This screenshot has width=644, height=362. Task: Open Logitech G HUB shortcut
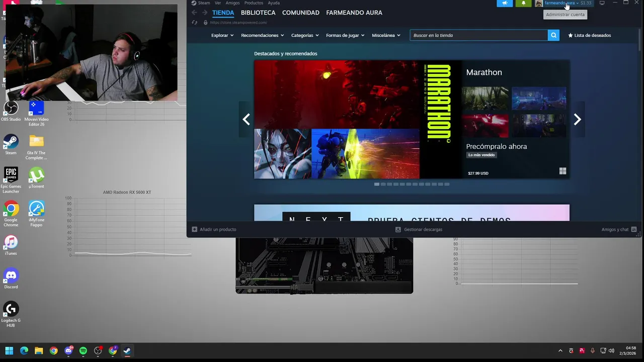pos(11,315)
